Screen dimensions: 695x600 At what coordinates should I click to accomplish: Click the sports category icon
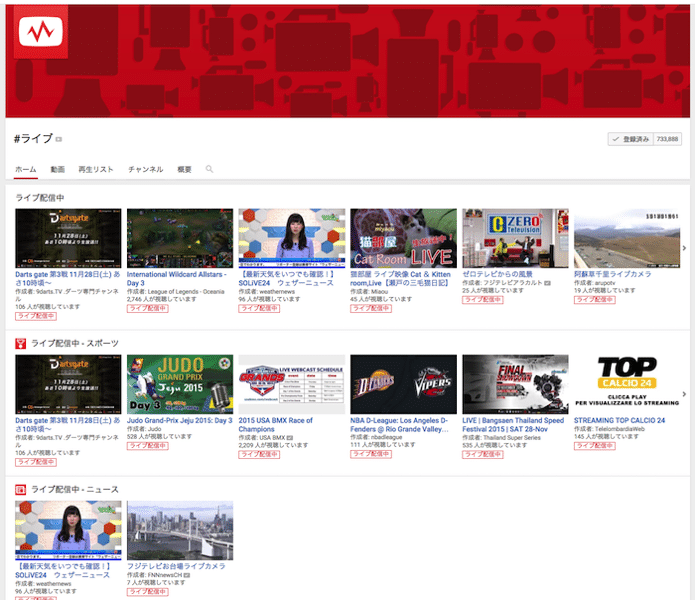point(20,343)
